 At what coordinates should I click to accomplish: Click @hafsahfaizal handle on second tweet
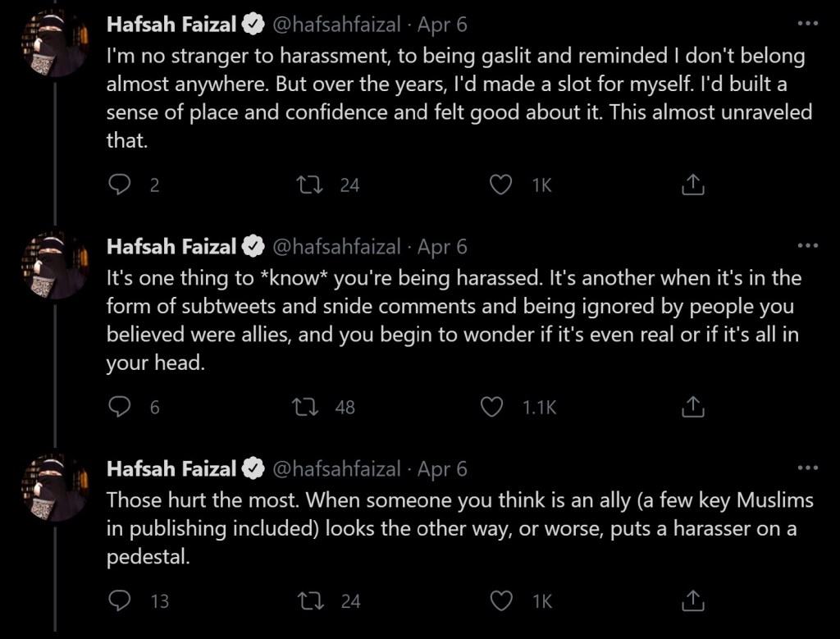[x=336, y=246]
